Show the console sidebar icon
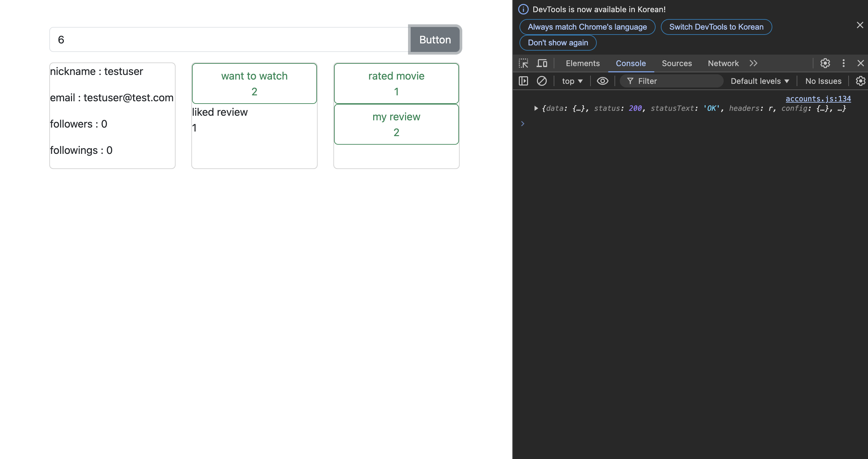This screenshot has width=868, height=459. click(x=523, y=81)
